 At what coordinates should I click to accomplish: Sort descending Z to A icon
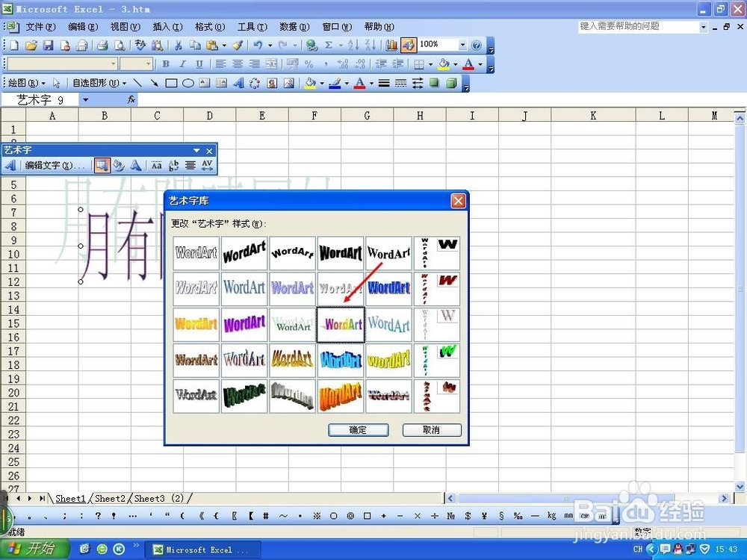tap(371, 46)
